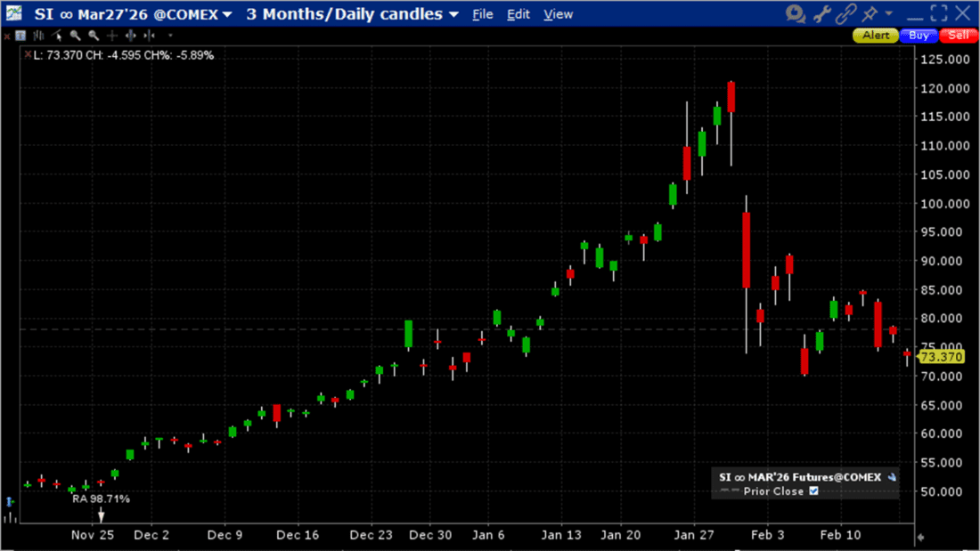Click the Alert button

tap(875, 35)
